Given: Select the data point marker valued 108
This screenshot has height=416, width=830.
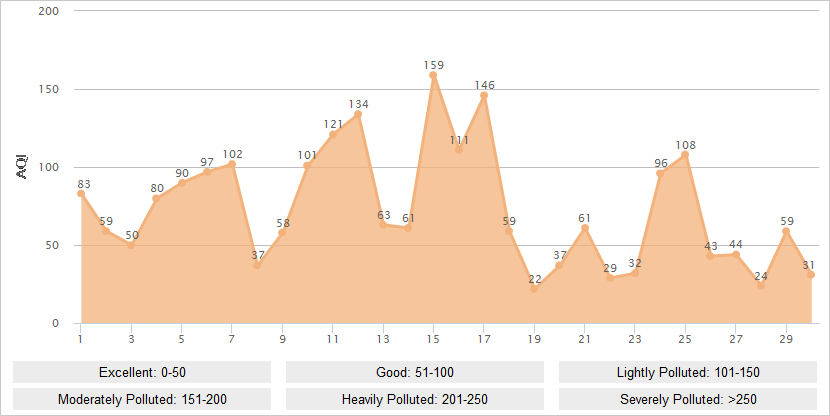Looking at the screenshot, I should 685,155.
